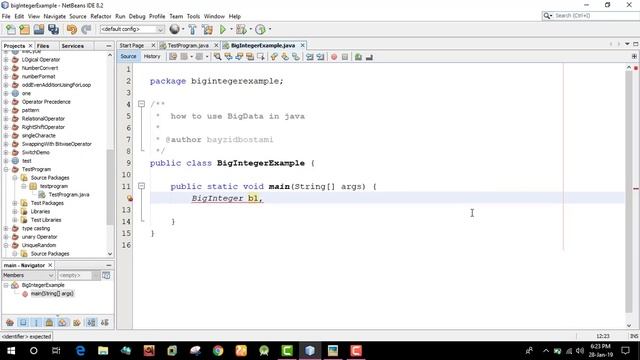Collapse the main method fold on line 11

click(x=141, y=186)
